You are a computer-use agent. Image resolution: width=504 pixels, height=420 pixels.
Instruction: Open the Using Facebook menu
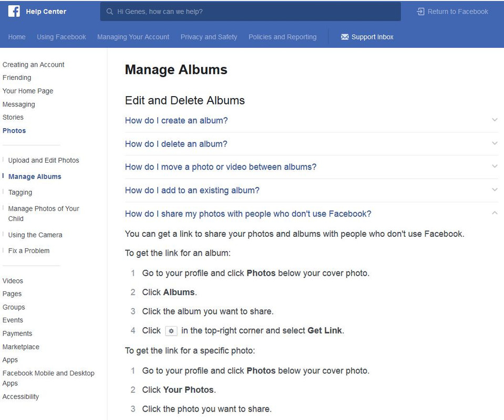[x=61, y=37]
